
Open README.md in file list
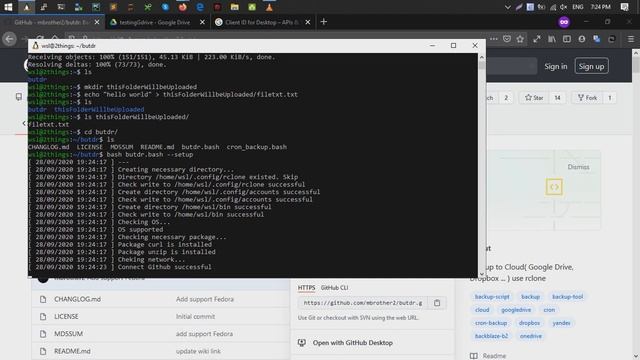coord(72,351)
